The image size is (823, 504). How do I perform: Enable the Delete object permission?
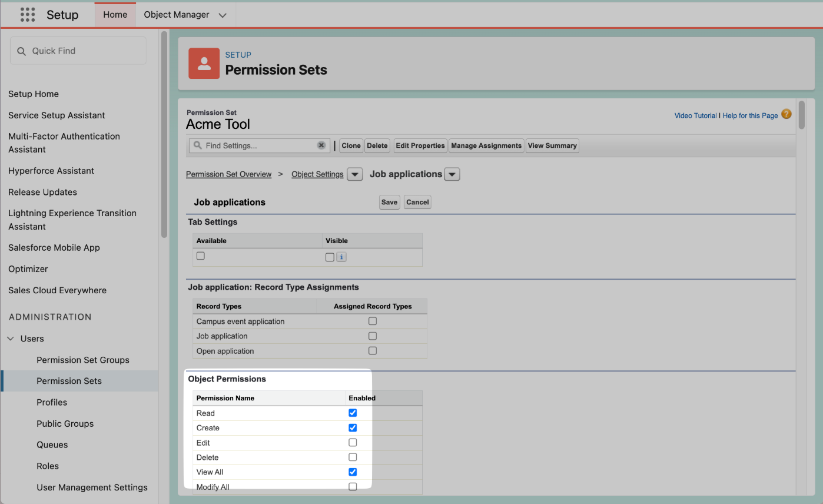point(353,457)
